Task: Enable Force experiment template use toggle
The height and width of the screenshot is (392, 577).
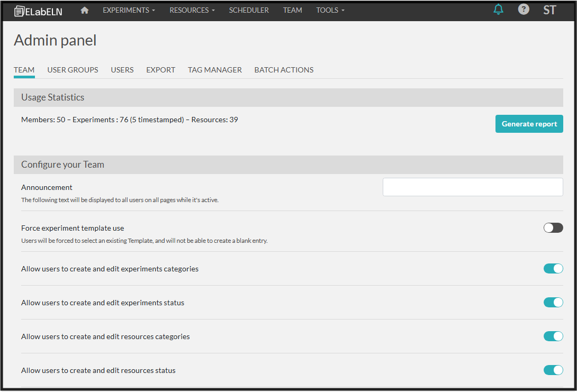Action: tap(553, 228)
